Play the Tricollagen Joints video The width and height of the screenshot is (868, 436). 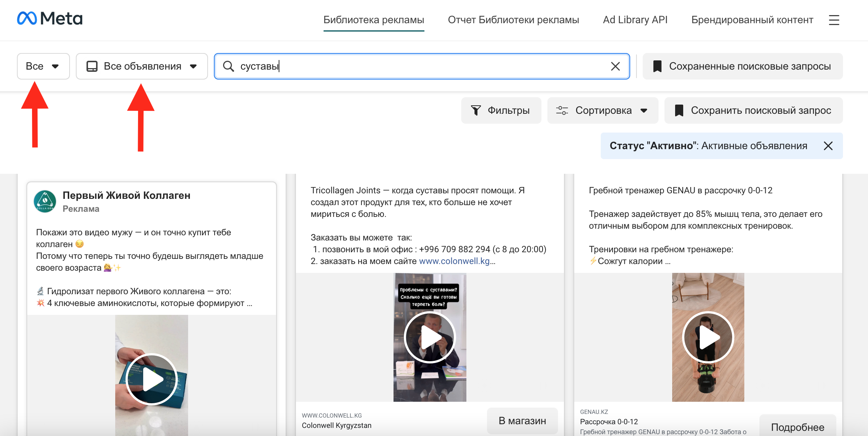[x=430, y=337]
